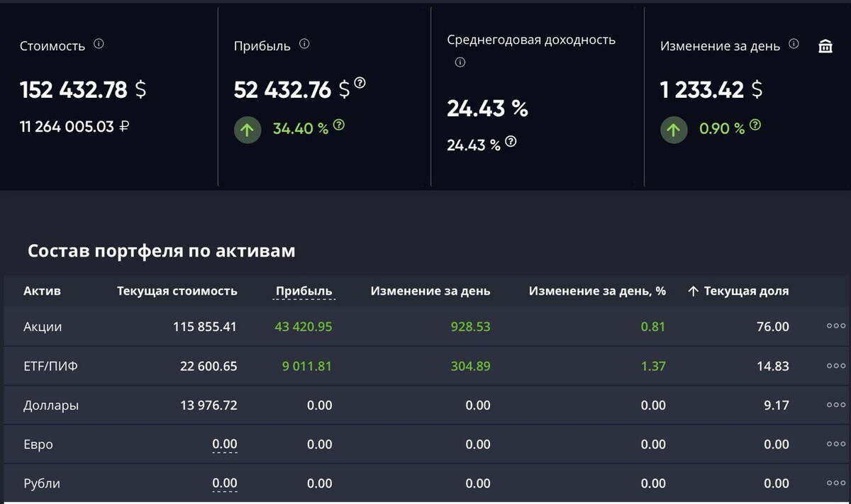Click the info icon next to Прибыль

tap(304, 44)
